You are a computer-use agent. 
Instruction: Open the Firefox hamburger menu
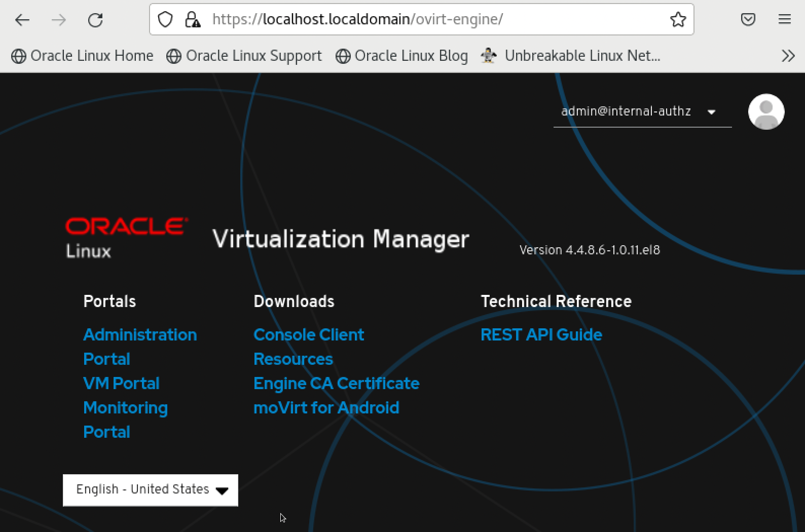[x=784, y=19]
